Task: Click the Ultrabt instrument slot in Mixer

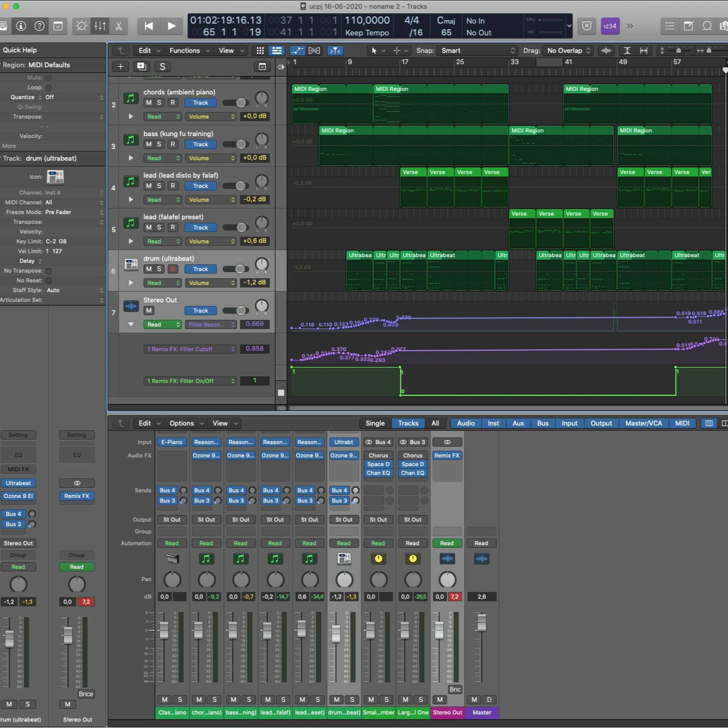Action: tap(344, 442)
